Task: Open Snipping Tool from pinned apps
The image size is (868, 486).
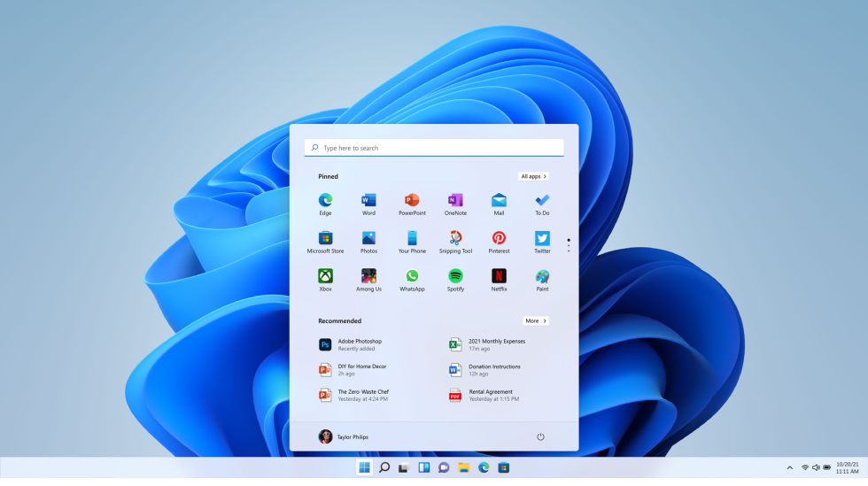Action: 455,239
